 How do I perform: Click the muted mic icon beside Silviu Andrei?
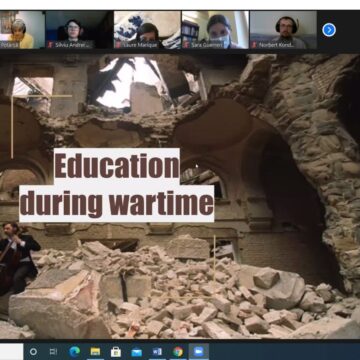click(x=51, y=45)
